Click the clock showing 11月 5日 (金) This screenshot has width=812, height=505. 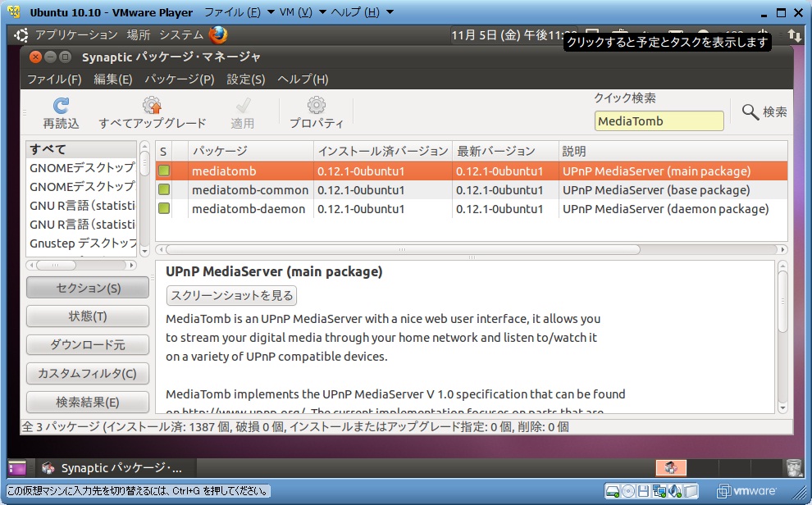(x=513, y=35)
